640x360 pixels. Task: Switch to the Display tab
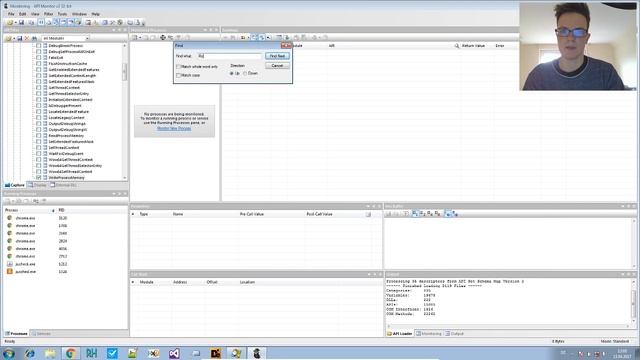(38, 185)
